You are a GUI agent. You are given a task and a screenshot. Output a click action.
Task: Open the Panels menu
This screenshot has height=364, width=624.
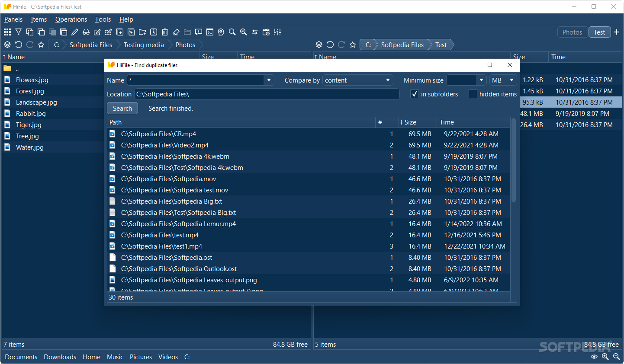tap(13, 19)
